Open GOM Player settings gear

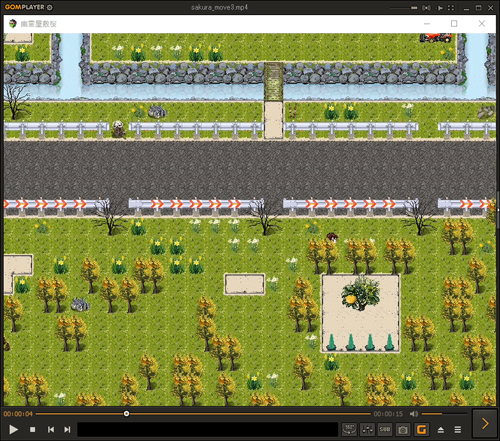(x=50, y=7)
